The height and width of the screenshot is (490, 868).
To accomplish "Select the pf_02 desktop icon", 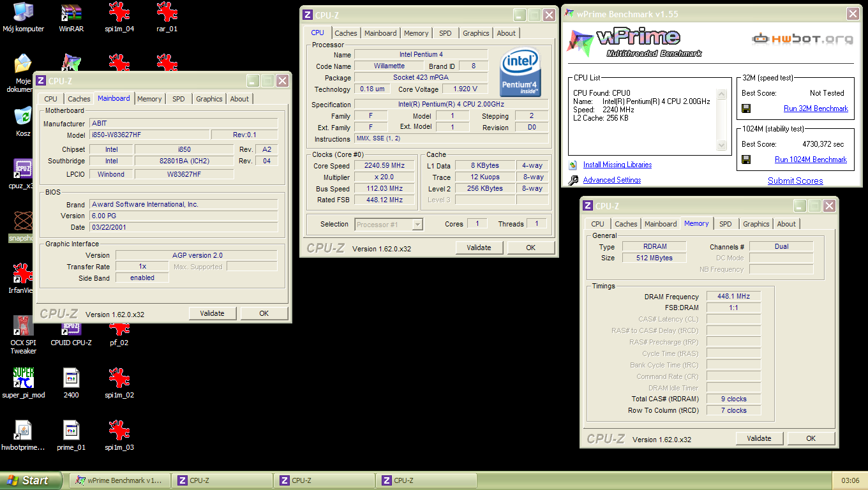I will pyautogui.click(x=119, y=335).
